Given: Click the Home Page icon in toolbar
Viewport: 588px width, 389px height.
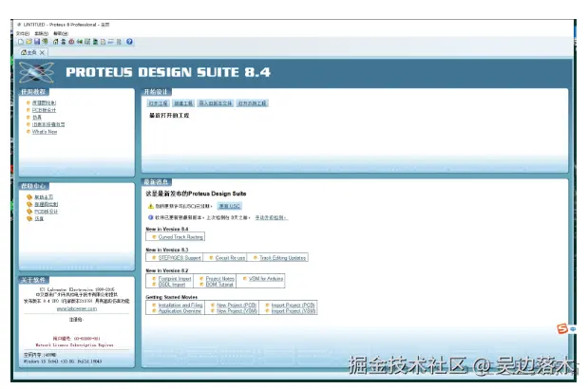Looking at the screenshot, I should tap(55, 42).
